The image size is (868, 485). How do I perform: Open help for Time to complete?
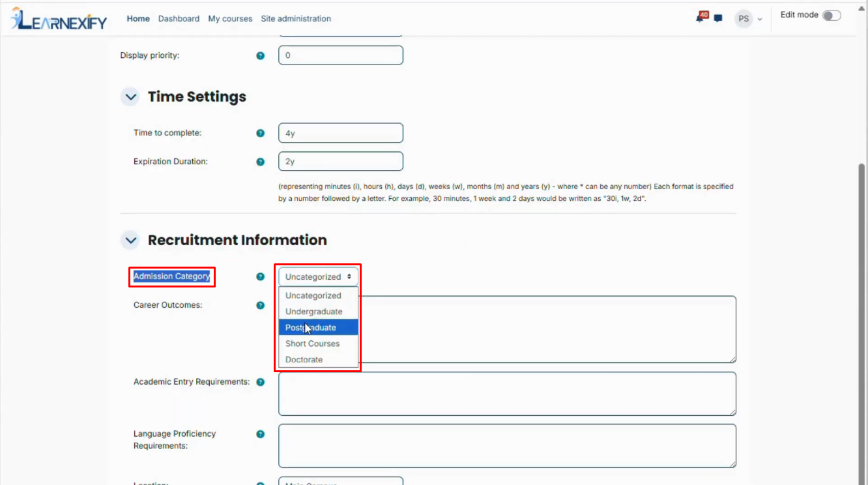coord(261,133)
